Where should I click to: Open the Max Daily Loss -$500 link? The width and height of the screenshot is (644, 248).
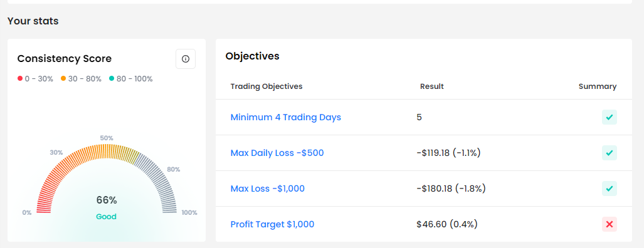point(277,153)
